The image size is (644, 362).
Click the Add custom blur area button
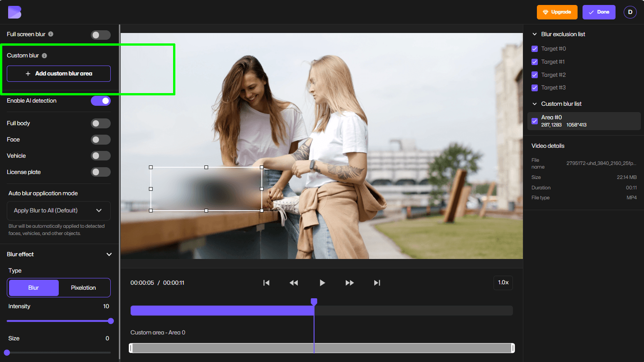[x=59, y=74]
